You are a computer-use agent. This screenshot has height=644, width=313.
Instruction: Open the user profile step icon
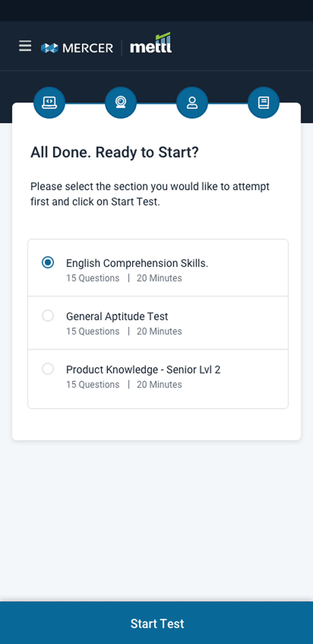pos(192,102)
